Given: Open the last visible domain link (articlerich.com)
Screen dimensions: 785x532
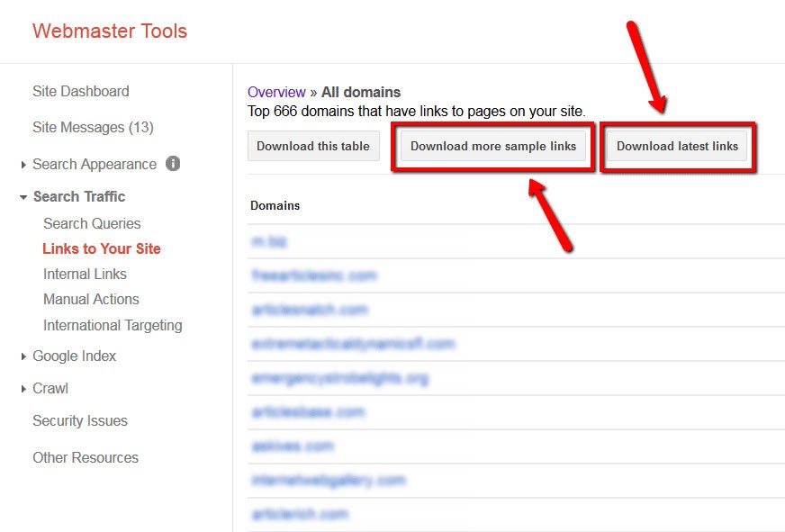Looking at the screenshot, I should 300,514.
